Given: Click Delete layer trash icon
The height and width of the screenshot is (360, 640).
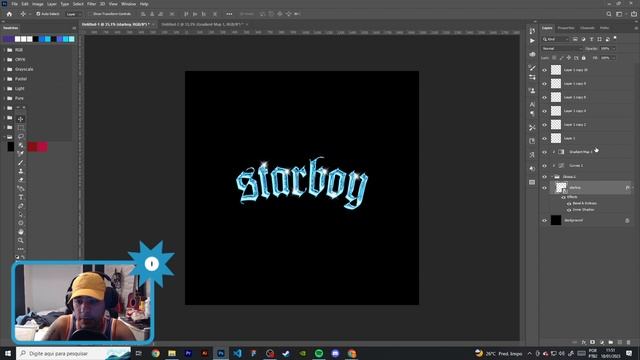Looking at the screenshot, I should 629,342.
